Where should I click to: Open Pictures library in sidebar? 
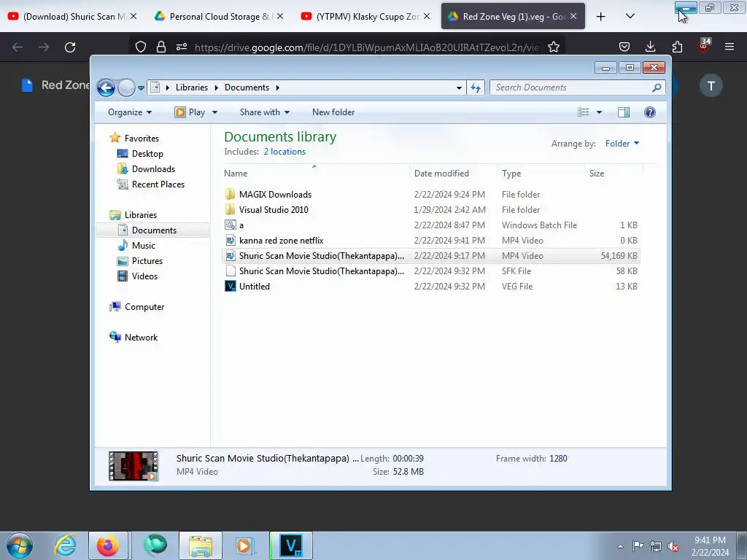coord(147,261)
